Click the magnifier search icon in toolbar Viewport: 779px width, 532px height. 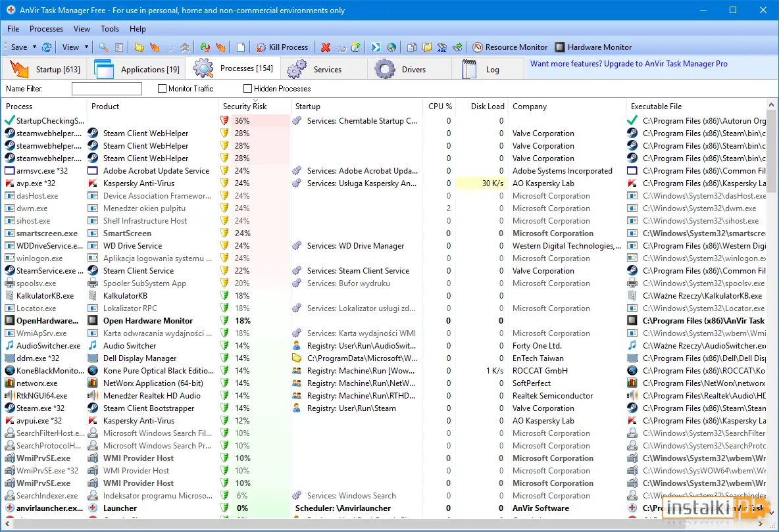click(104, 47)
